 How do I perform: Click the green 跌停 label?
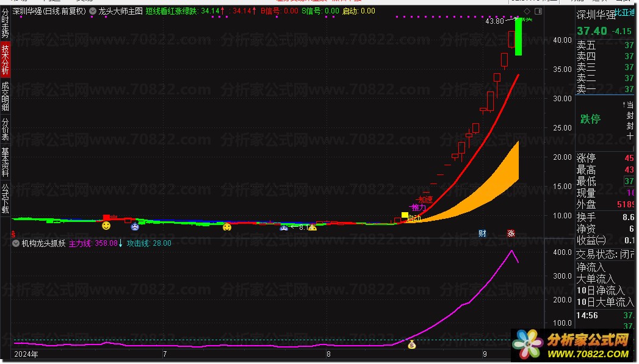(x=590, y=119)
